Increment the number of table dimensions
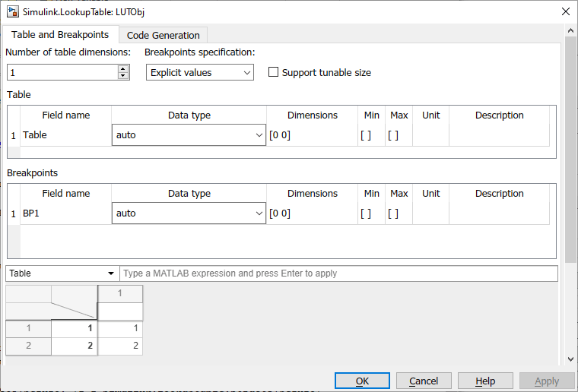The image size is (578, 392). pos(123,68)
